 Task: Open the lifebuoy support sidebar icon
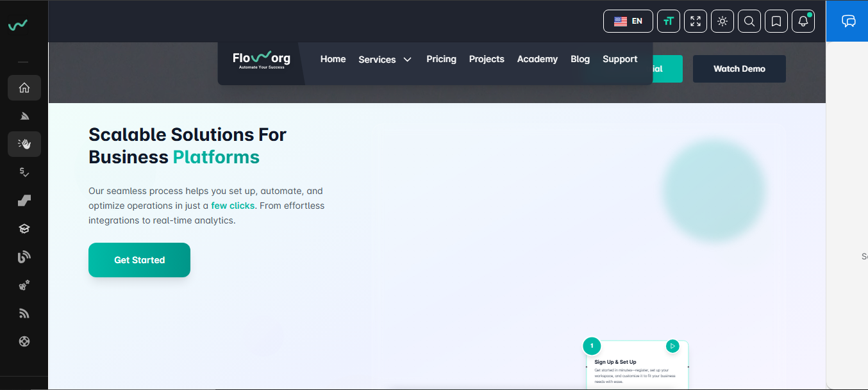(24, 341)
